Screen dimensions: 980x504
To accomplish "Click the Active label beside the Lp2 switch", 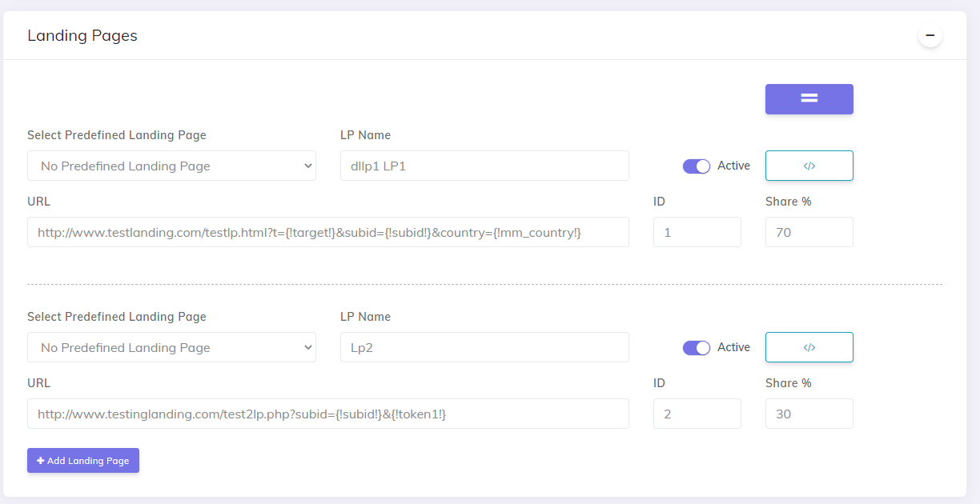I will (733, 347).
